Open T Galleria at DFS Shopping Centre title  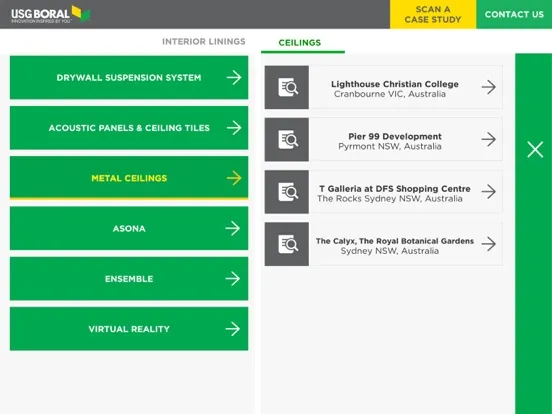click(x=395, y=189)
